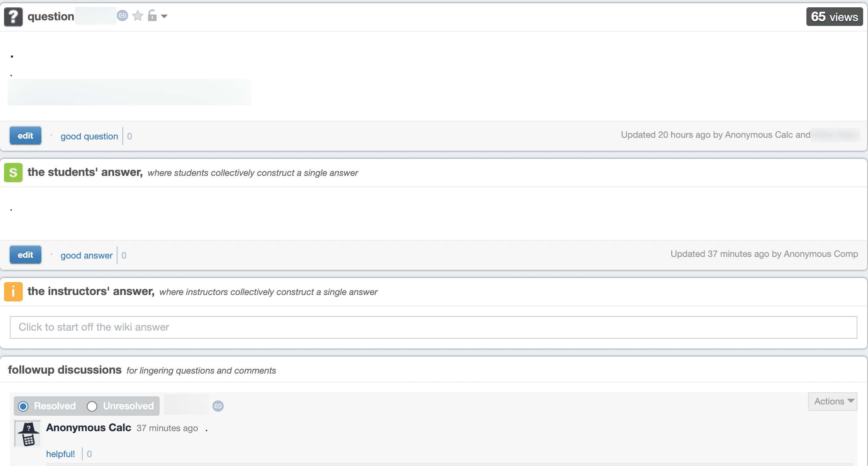Toggle the good question endorsement
The width and height of the screenshot is (868, 466).
(x=88, y=136)
